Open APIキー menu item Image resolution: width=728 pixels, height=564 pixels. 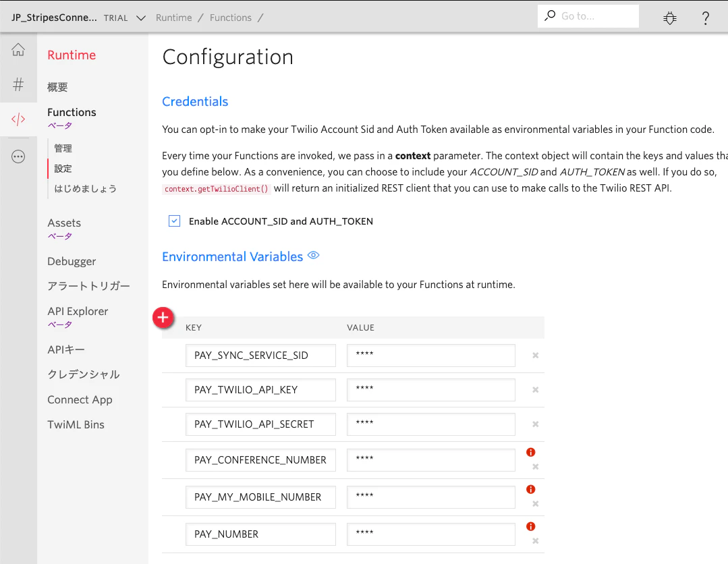pyautogui.click(x=66, y=349)
